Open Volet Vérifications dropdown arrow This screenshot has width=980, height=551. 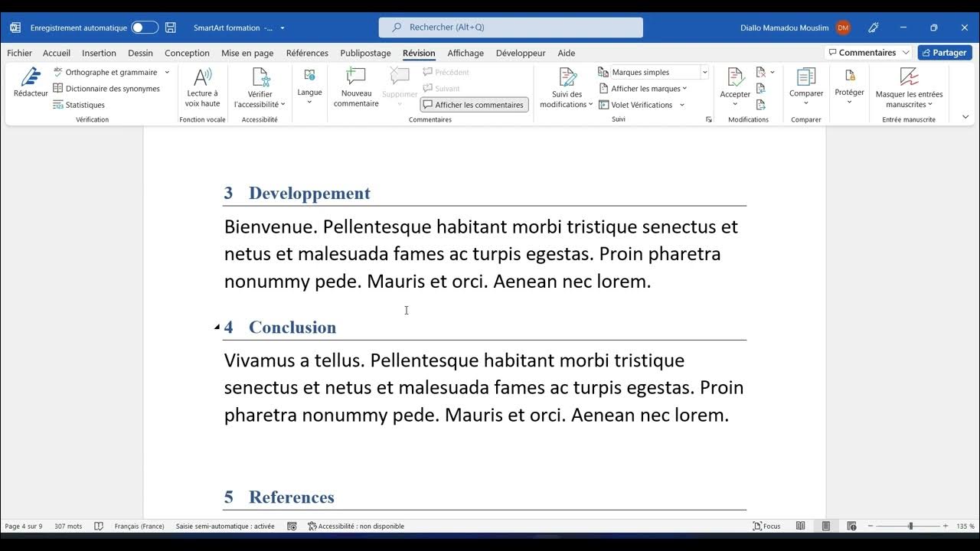(x=681, y=105)
